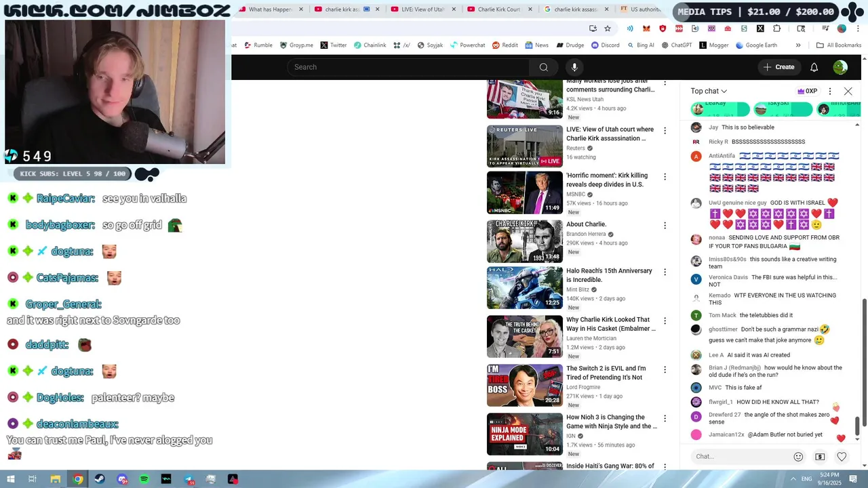Open more options for About Charlie video

point(665,226)
